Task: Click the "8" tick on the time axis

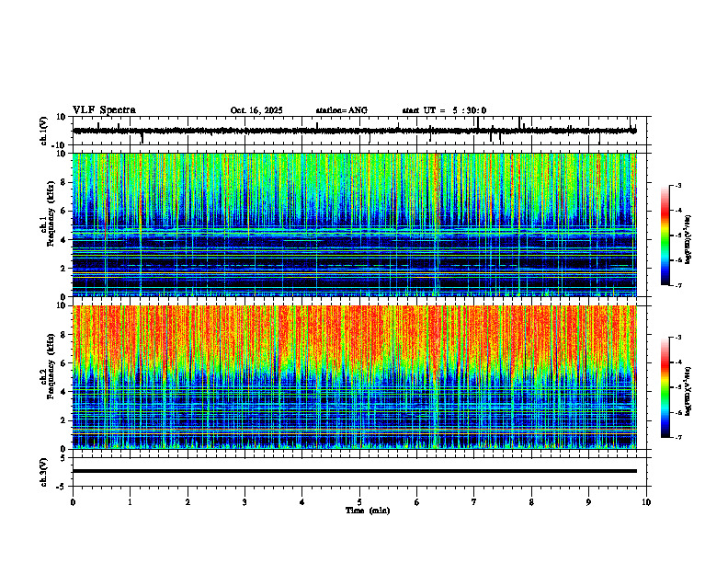Action: click(x=531, y=502)
